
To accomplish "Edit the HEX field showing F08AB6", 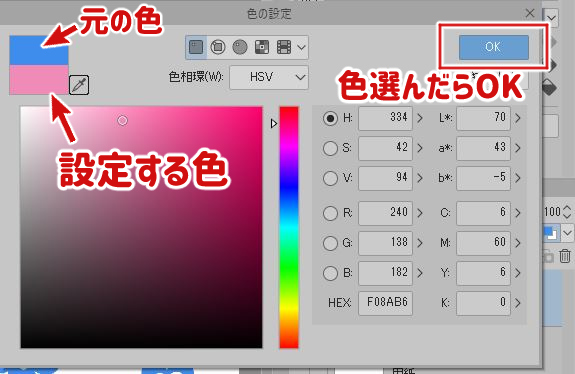I will tap(385, 303).
